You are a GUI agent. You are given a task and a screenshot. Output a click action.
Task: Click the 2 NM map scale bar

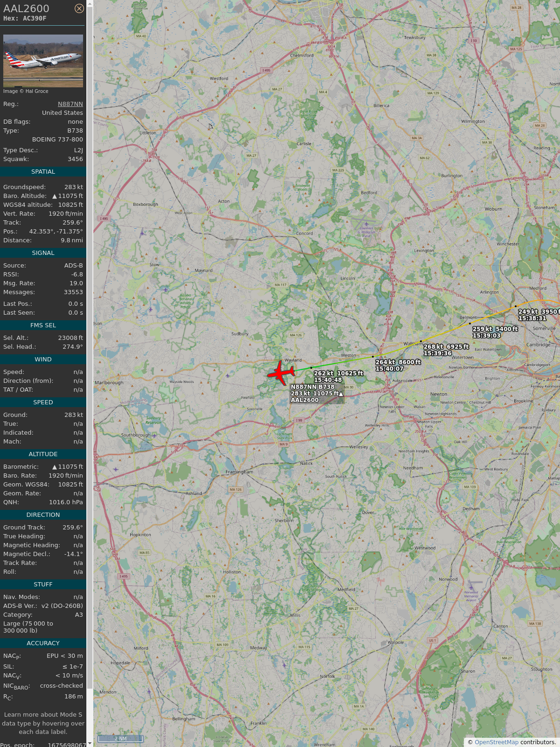(x=120, y=739)
